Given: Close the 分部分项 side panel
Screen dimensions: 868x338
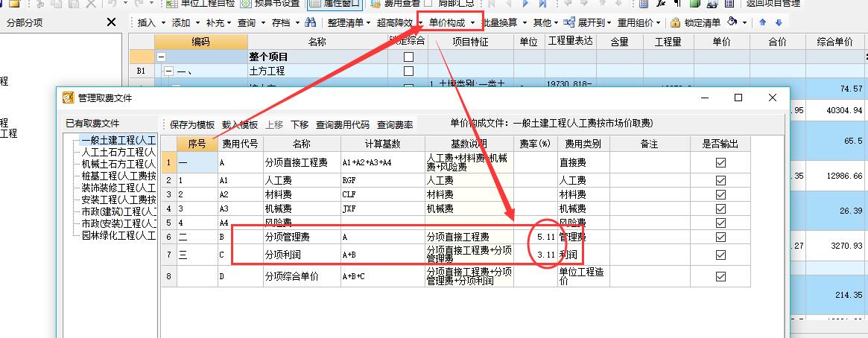Looking at the screenshot, I should [x=111, y=22].
